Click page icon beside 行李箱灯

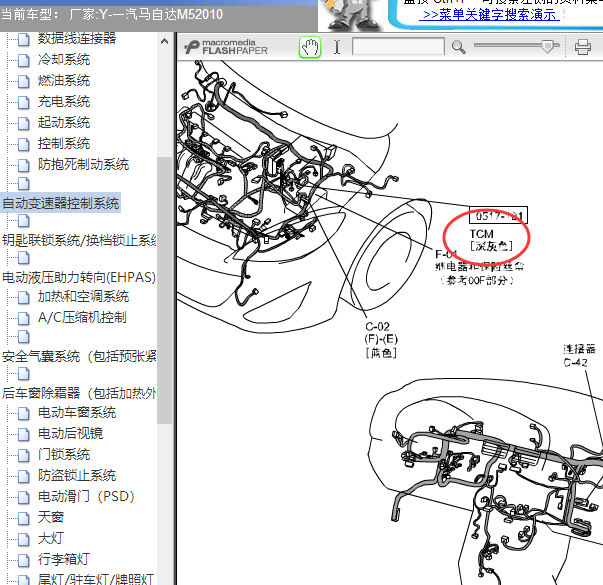[x=23, y=560]
